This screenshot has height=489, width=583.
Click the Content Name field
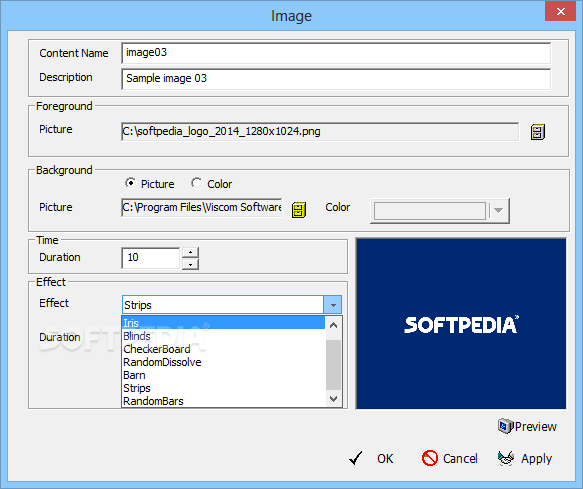(x=336, y=53)
